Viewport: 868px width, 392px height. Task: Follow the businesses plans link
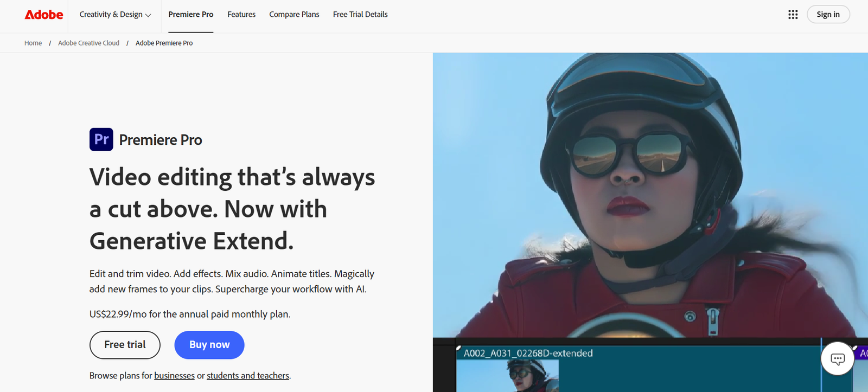point(174,376)
